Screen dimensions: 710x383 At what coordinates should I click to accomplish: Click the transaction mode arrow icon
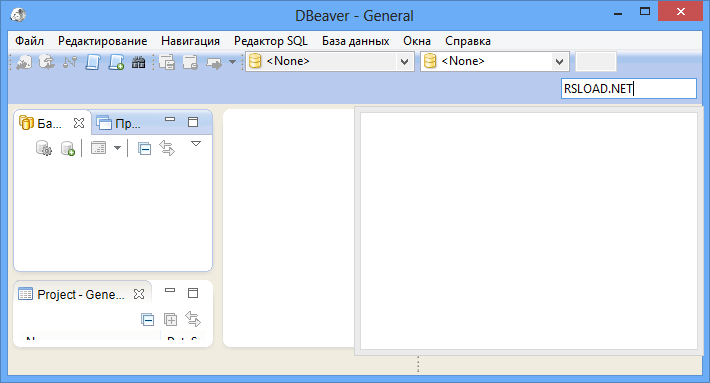click(214, 62)
